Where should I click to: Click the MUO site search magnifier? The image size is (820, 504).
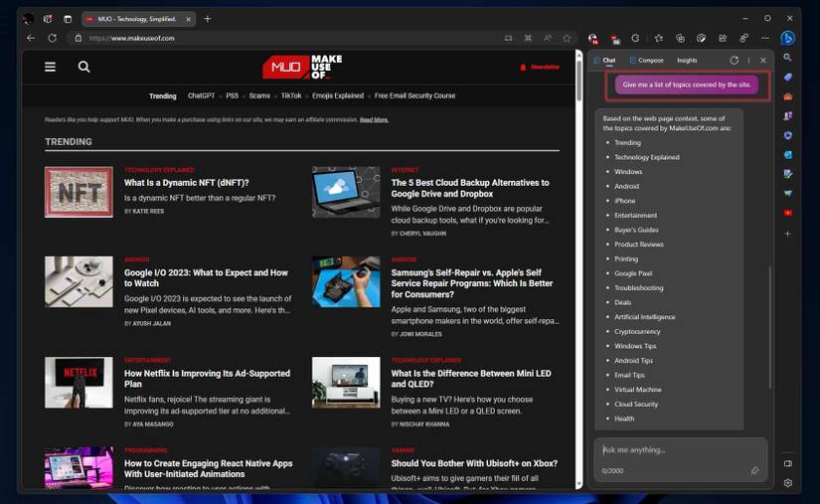(83, 67)
